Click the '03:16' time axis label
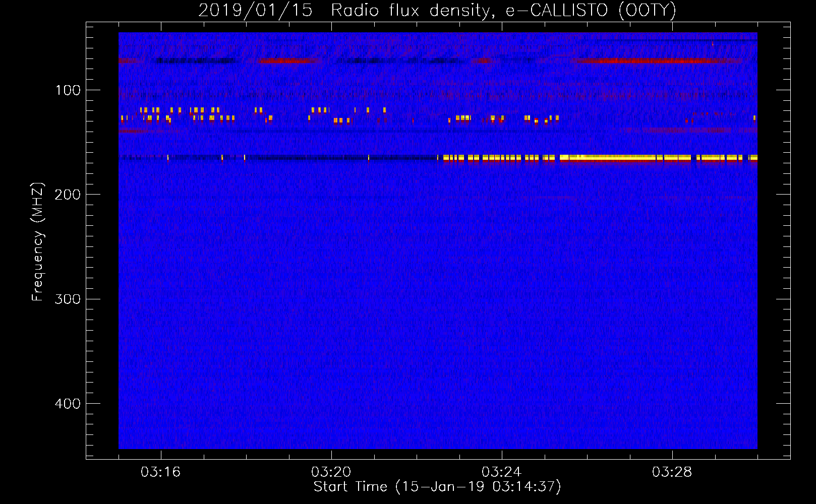 (x=160, y=472)
